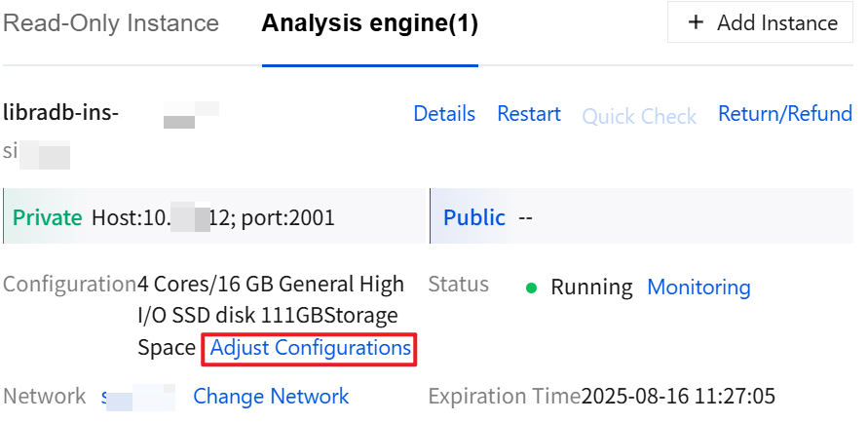868x422 pixels.
Task: Click the expiration date 2025-08-16 value
Action: click(x=678, y=396)
